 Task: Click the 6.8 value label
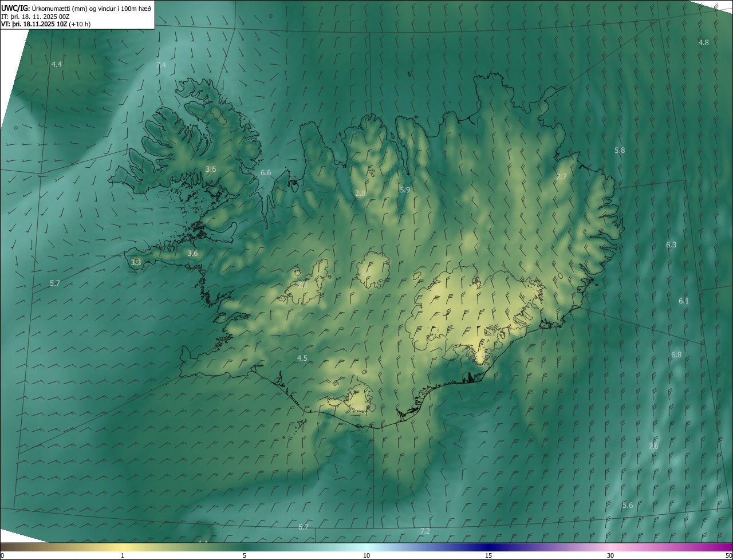coord(676,354)
